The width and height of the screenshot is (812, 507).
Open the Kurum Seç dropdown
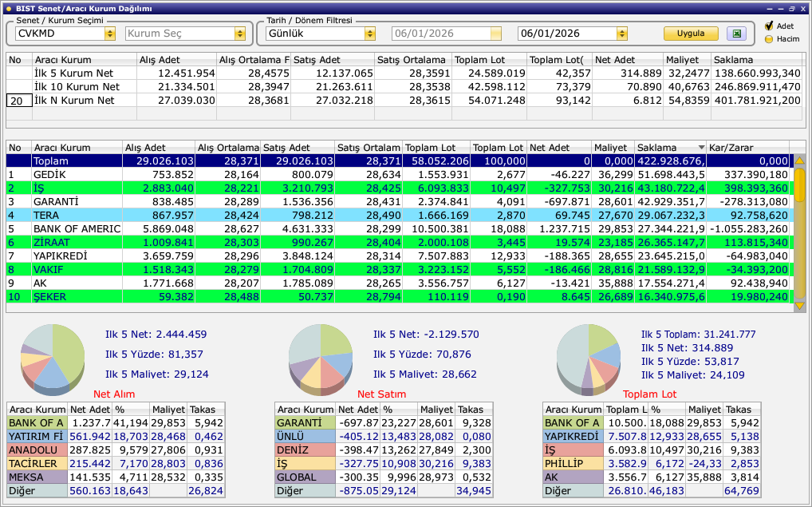click(240, 34)
